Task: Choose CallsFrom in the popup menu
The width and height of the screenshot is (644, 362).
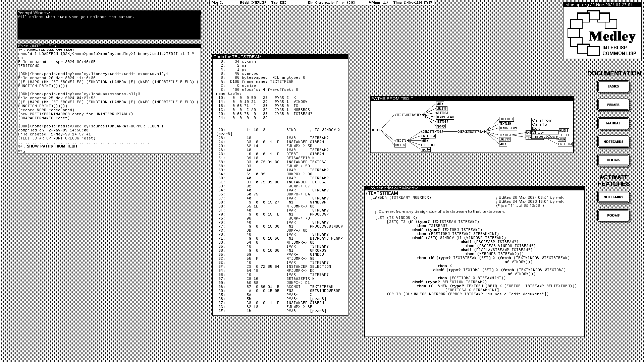Action: point(545,120)
